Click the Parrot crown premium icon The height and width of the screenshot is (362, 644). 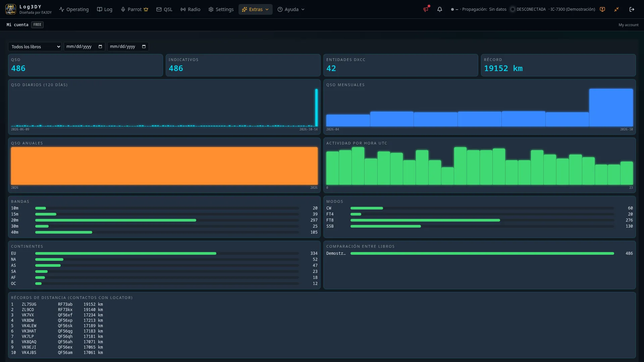(x=146, y=9)
